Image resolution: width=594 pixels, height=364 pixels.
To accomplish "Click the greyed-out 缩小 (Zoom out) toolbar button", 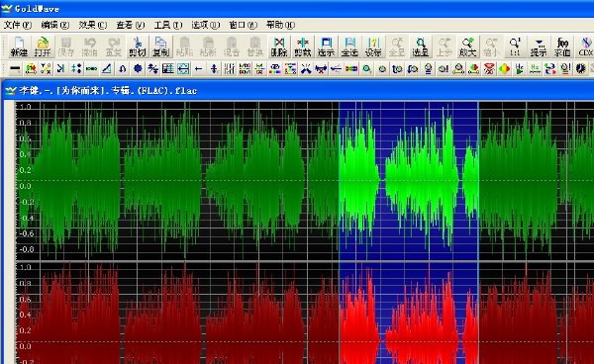I will point(491,46).
